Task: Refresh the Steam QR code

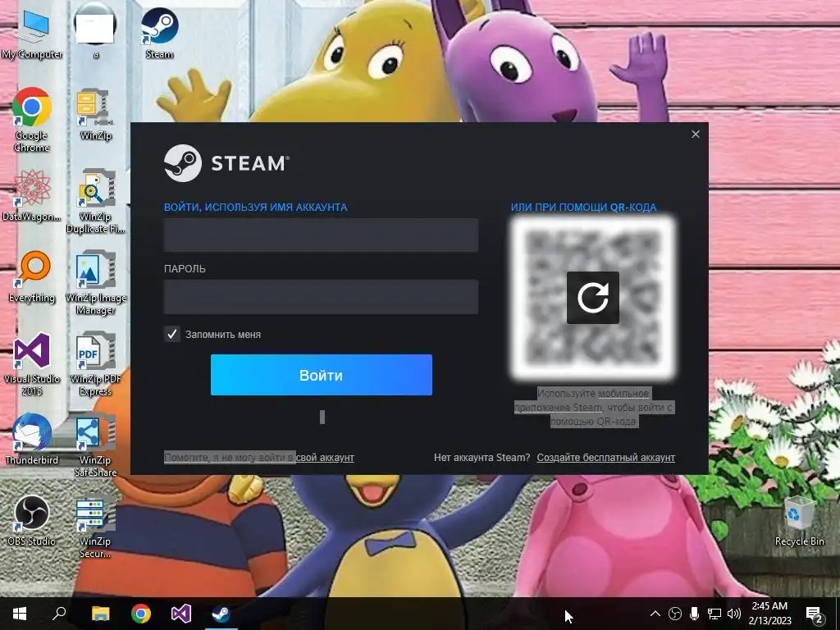Action: [593, 297]
